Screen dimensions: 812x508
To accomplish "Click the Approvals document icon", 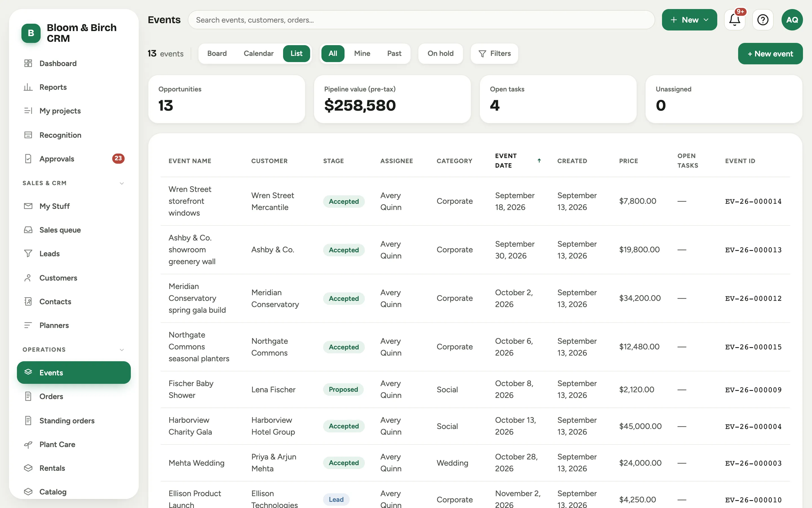I will (28, 159).
